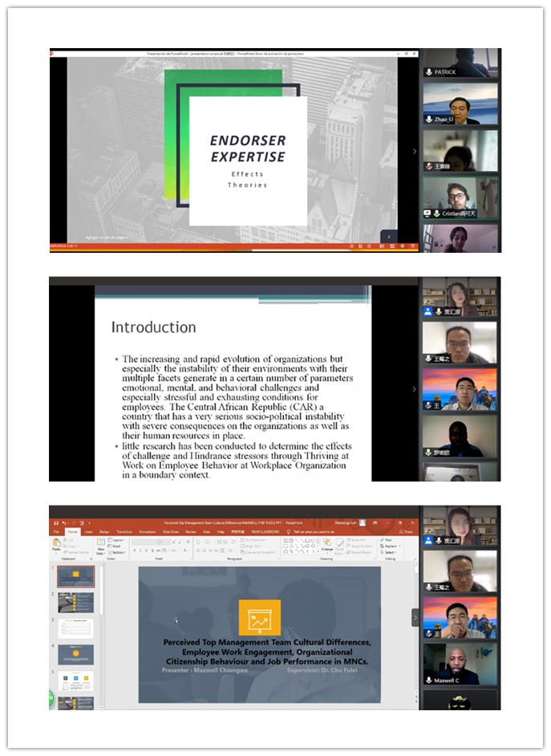Open the Insert ribbon tab
The image size is (551, 756).
click(88, 531)
